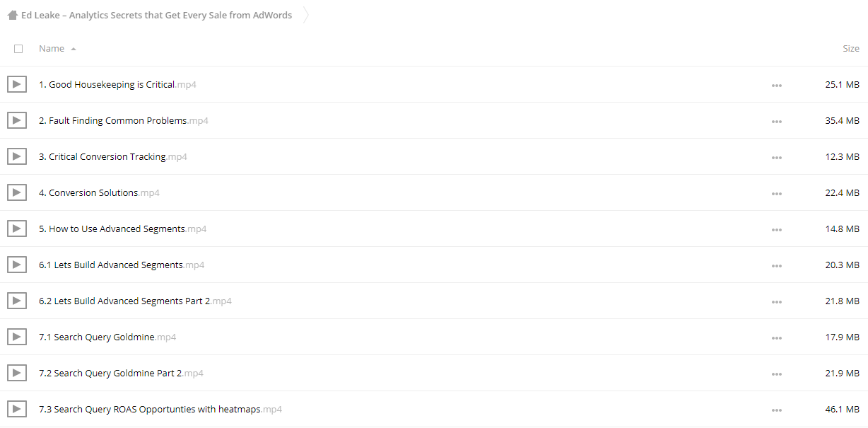Open 7.2 Search Query Goldmine Part 2.mp4

(x=121, y=373)
